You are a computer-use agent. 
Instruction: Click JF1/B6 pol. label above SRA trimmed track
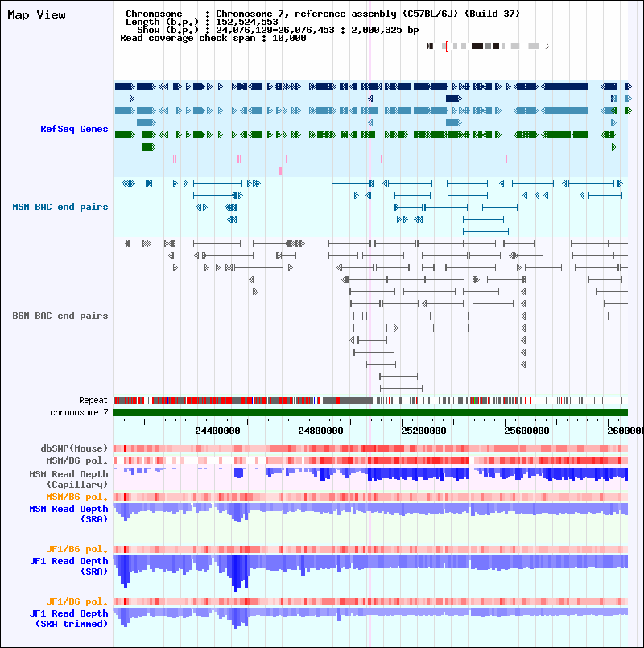click(x=77, y=601)
